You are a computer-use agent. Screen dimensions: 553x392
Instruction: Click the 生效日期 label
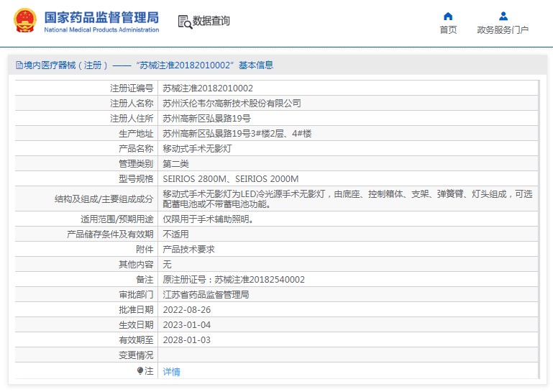pyautogui.click(x=136, y=325)
